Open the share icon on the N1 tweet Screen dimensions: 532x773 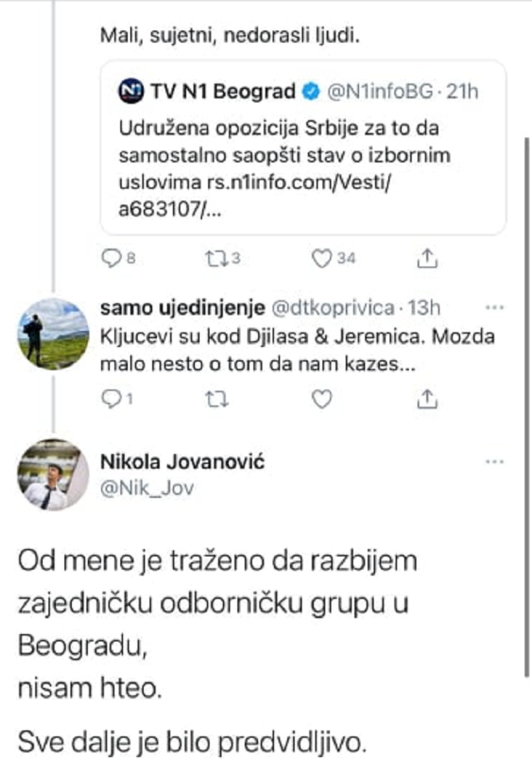426,258
